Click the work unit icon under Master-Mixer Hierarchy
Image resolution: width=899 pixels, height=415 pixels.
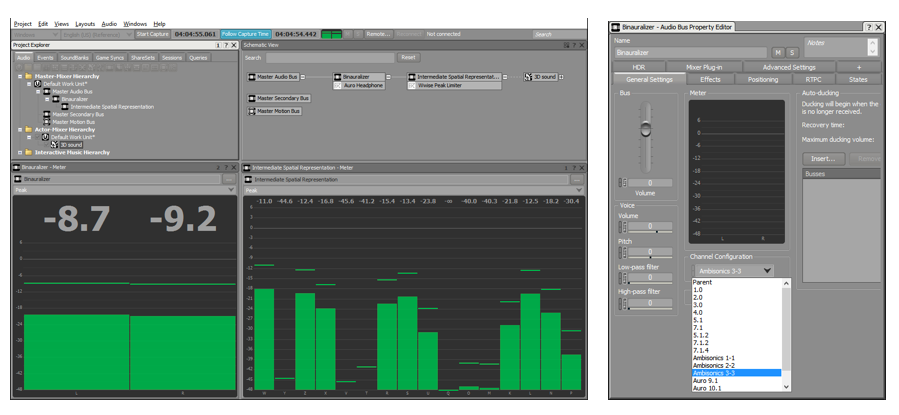[x=38, y=84]
